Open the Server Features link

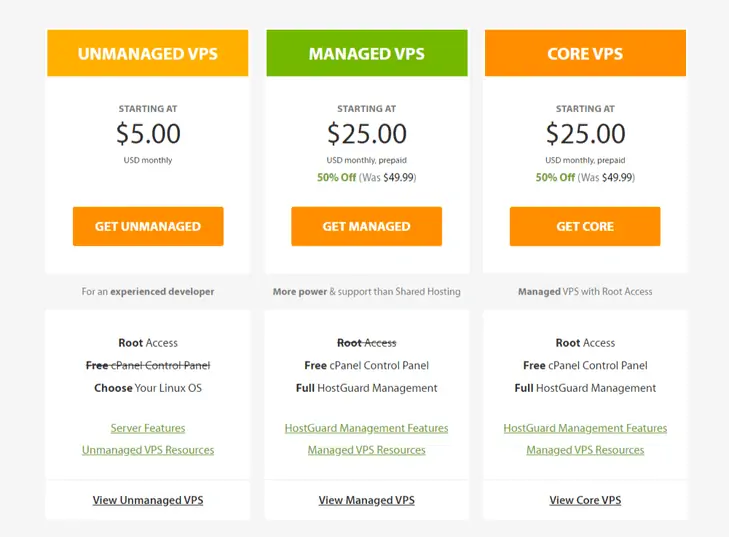tap(148, 428)
